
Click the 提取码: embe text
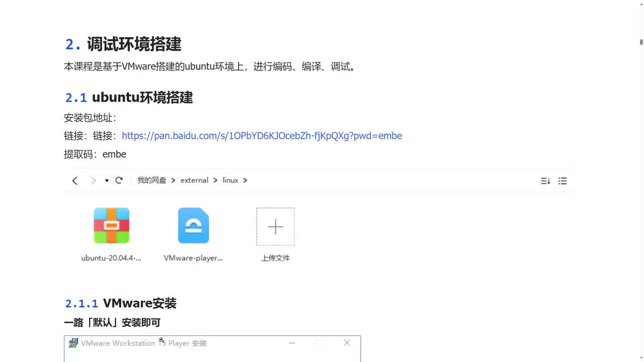tap(95, 154)
